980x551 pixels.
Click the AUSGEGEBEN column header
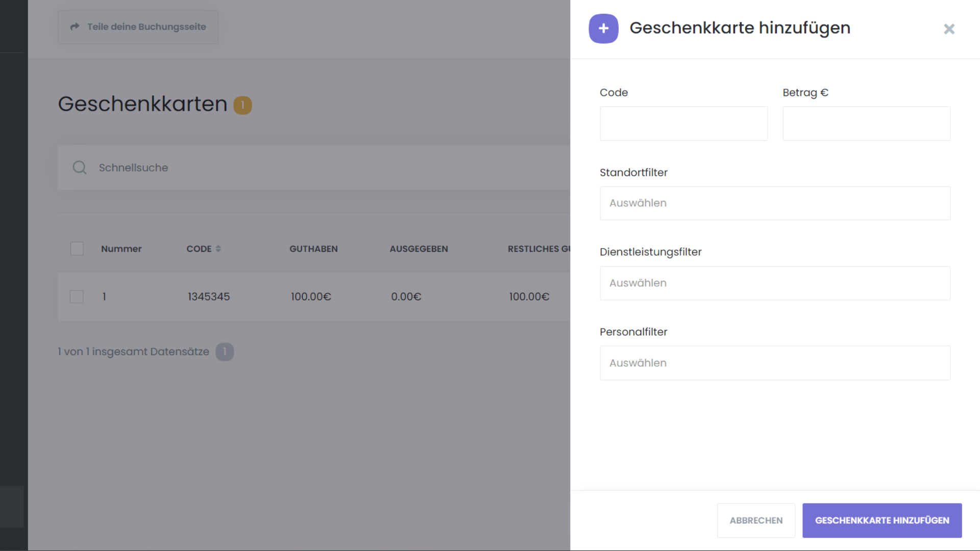419,249
